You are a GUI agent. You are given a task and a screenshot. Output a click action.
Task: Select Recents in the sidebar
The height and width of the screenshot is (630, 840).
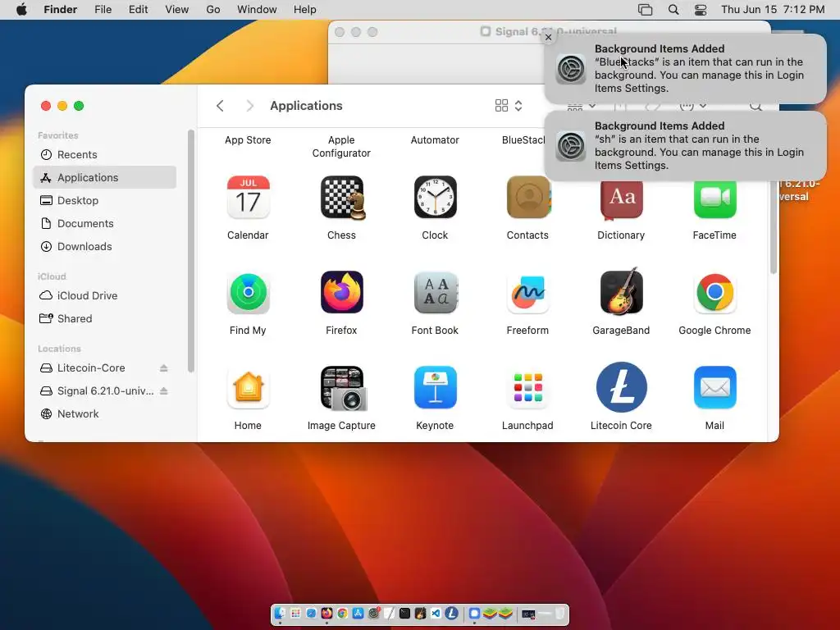coord(104,154)
